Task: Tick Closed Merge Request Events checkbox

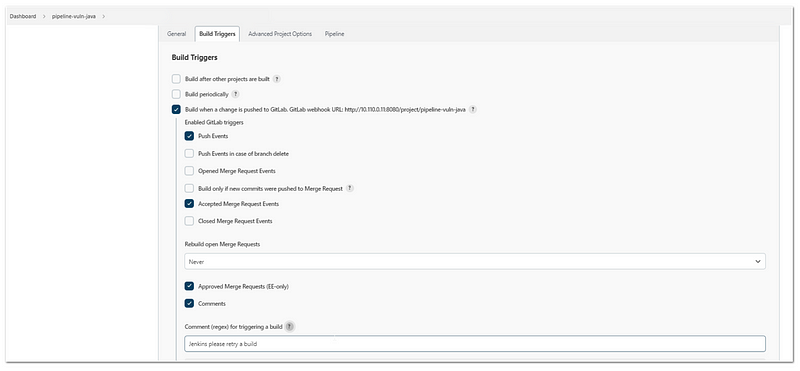Action: click(189, 221)
